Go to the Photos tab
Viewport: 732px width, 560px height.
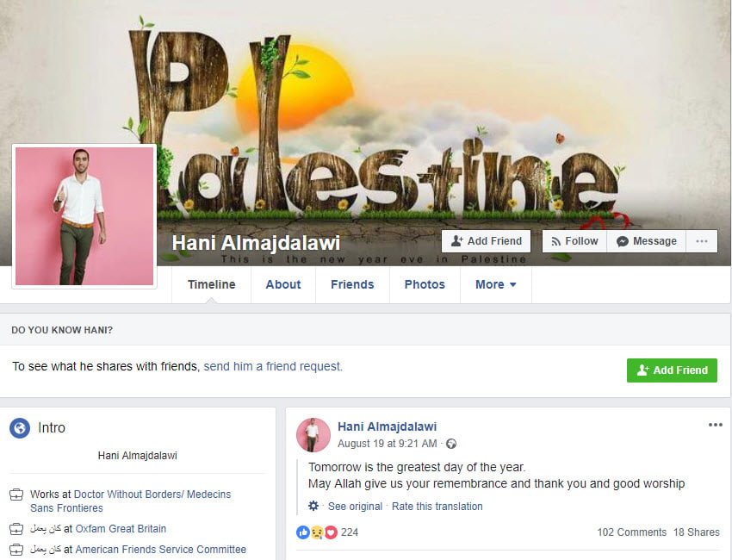point(425,284)
